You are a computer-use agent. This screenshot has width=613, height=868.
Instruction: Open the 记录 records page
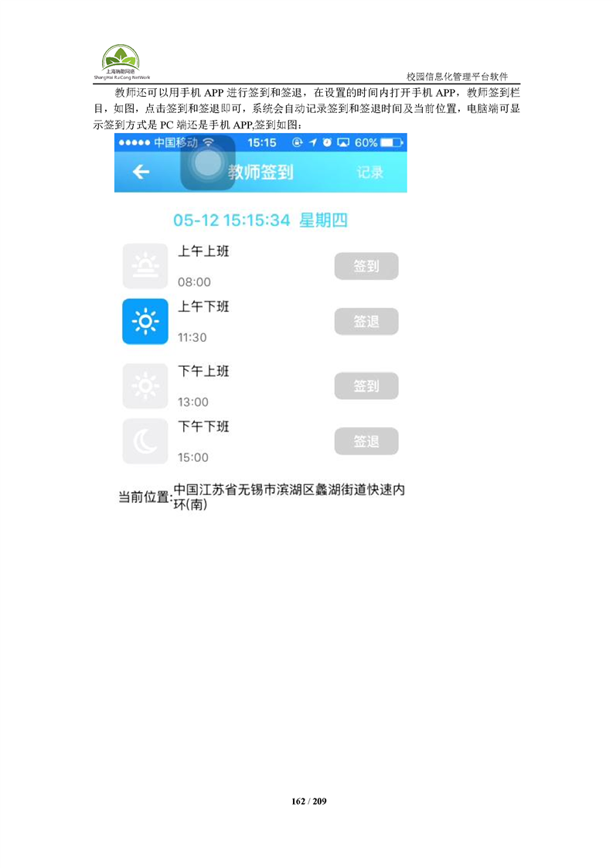[x=370, y=173]
